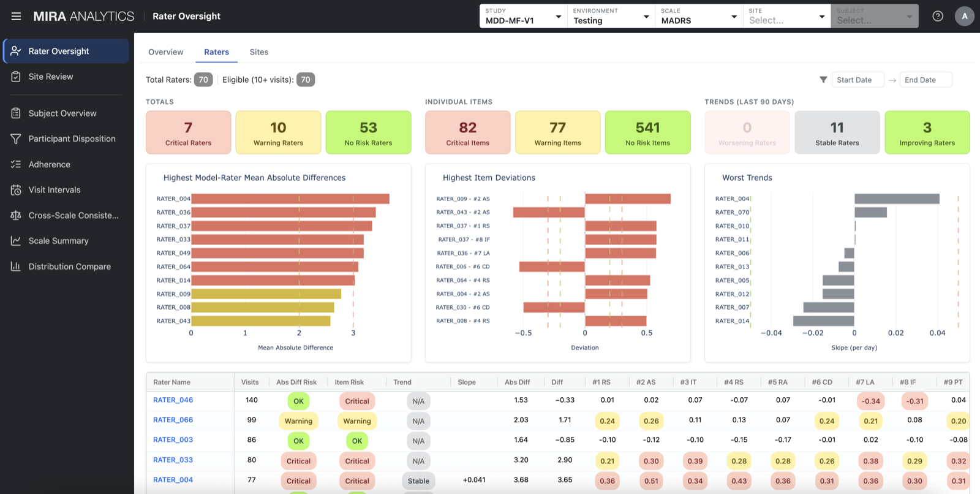This screenshot has height=494, width=980.
Task: Open the Study MDD-MF-V1 dropdown
Action: click(x=523, y=17)
